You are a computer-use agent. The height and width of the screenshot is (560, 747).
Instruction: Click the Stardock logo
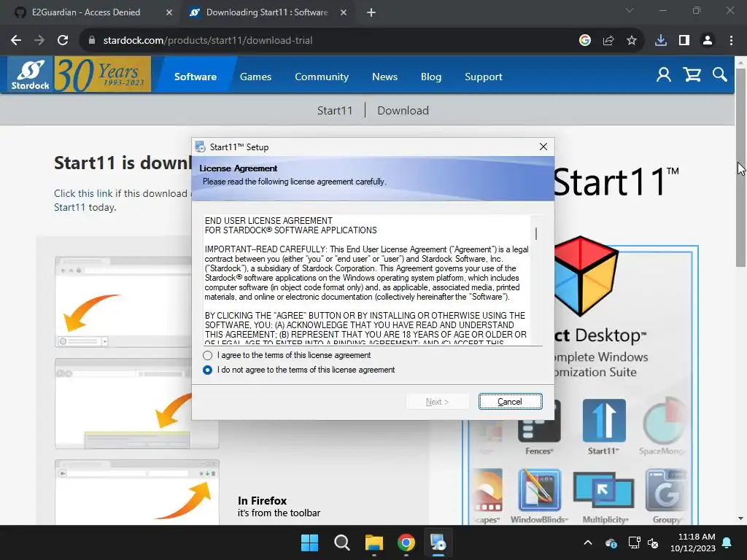pyautogui.click(x=31, y=75)
